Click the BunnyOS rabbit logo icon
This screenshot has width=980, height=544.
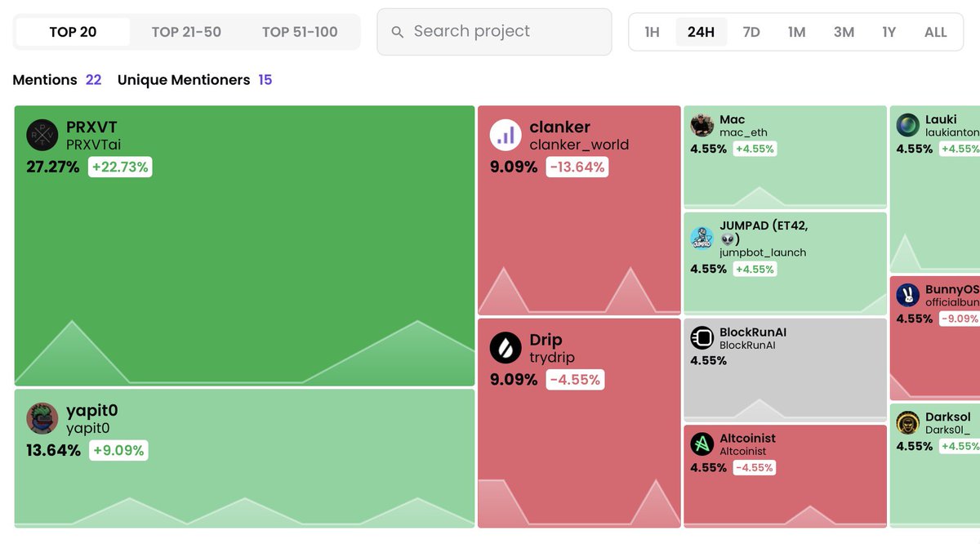pyautogui.click(x=908, y=295)
